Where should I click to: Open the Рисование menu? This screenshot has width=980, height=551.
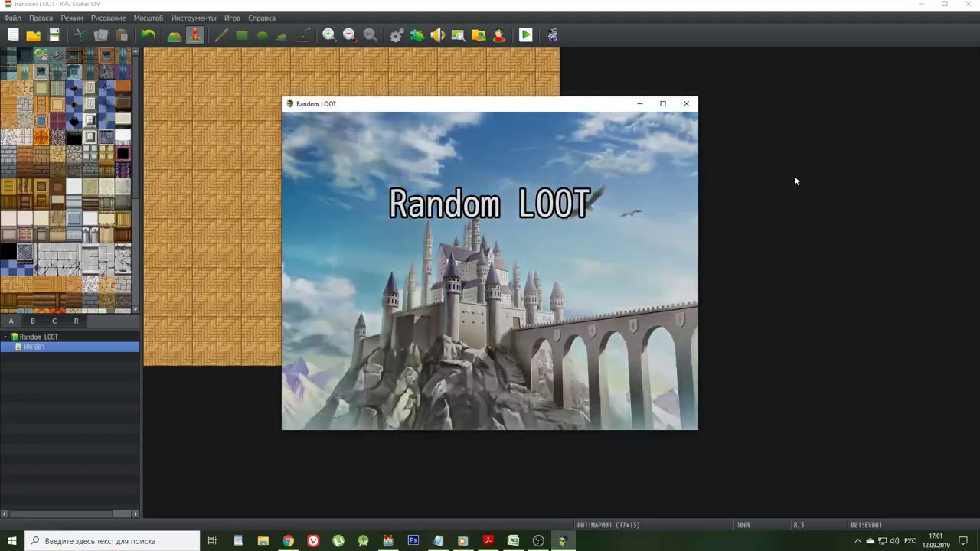point(109,18)
